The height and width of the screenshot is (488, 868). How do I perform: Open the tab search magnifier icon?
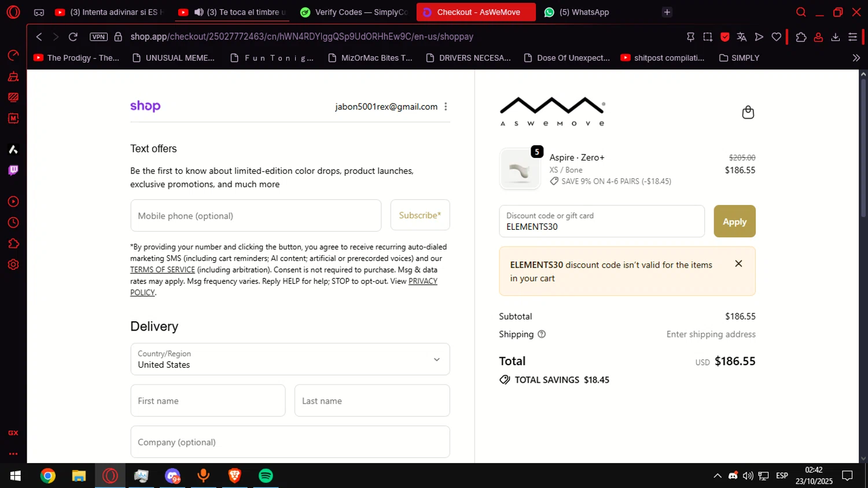click(801, 12)
